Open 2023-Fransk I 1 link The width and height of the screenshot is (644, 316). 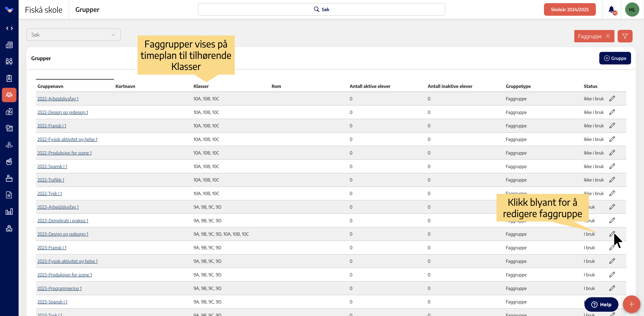click(52, 247)
